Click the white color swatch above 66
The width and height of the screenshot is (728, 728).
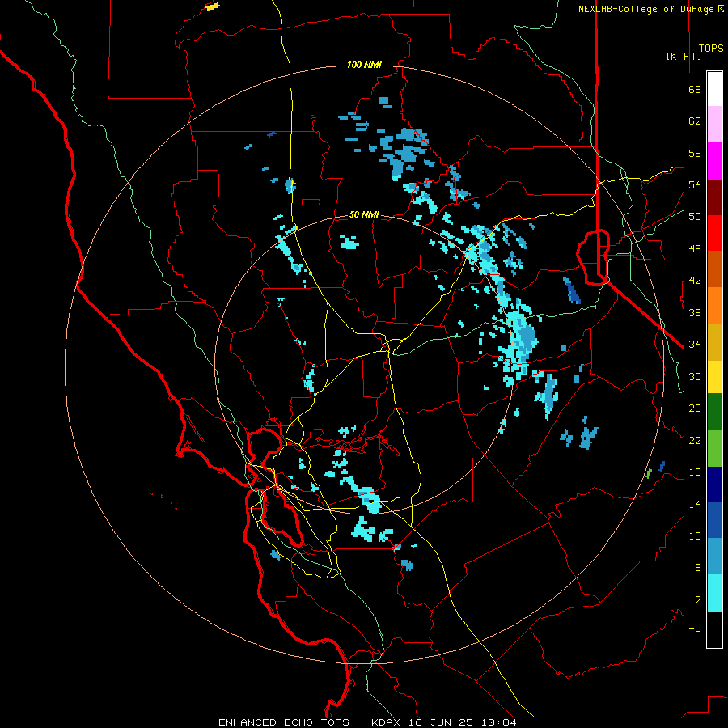pyautogui.click(x=714, y=89)
